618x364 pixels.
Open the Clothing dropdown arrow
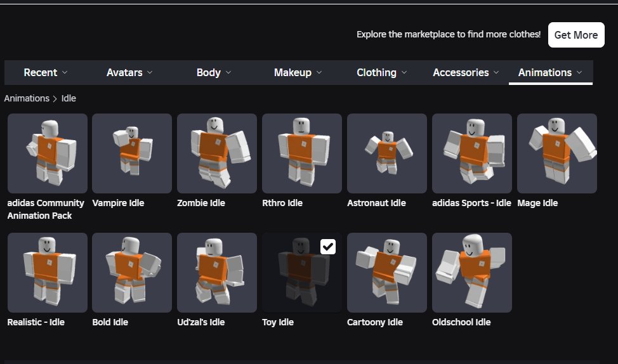point(404,72)
